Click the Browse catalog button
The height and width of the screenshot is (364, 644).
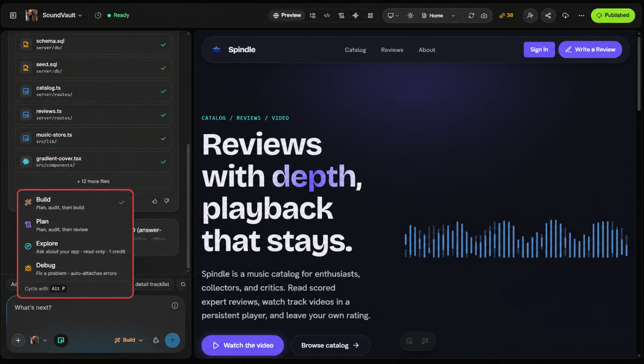point(330,346)
